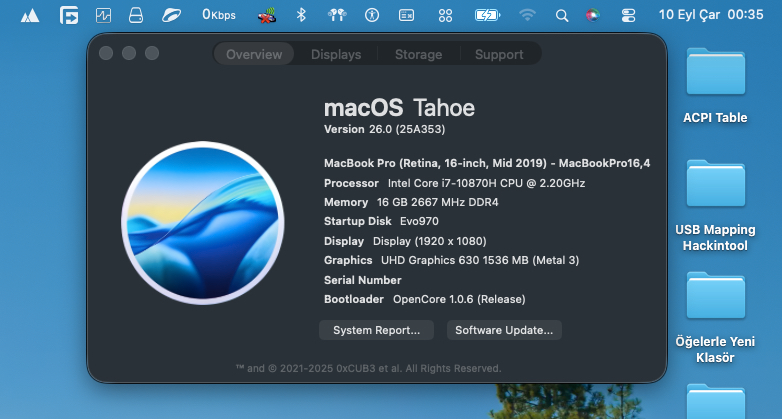Launch Siri from the menu bar

pyautogui.click(x=592, y=15)
